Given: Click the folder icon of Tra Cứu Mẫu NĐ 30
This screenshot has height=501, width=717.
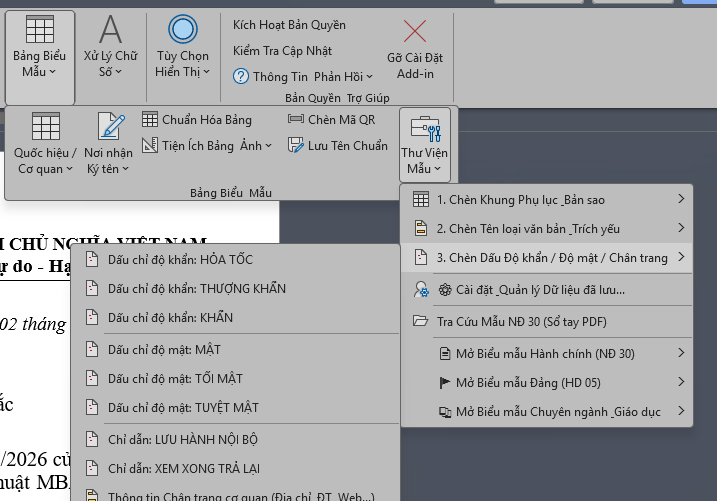Looking at the screenshot, I should [x=420, y=321].
